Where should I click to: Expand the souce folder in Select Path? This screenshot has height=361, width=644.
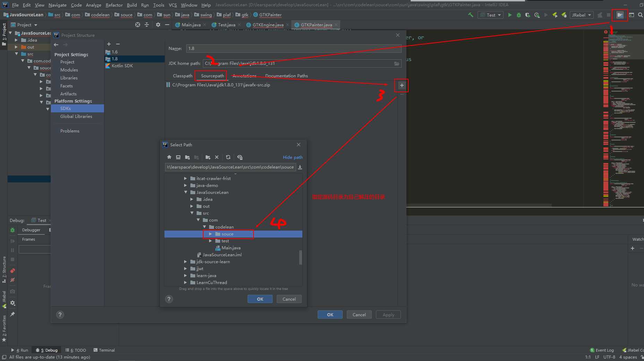[x=211, y=234]
